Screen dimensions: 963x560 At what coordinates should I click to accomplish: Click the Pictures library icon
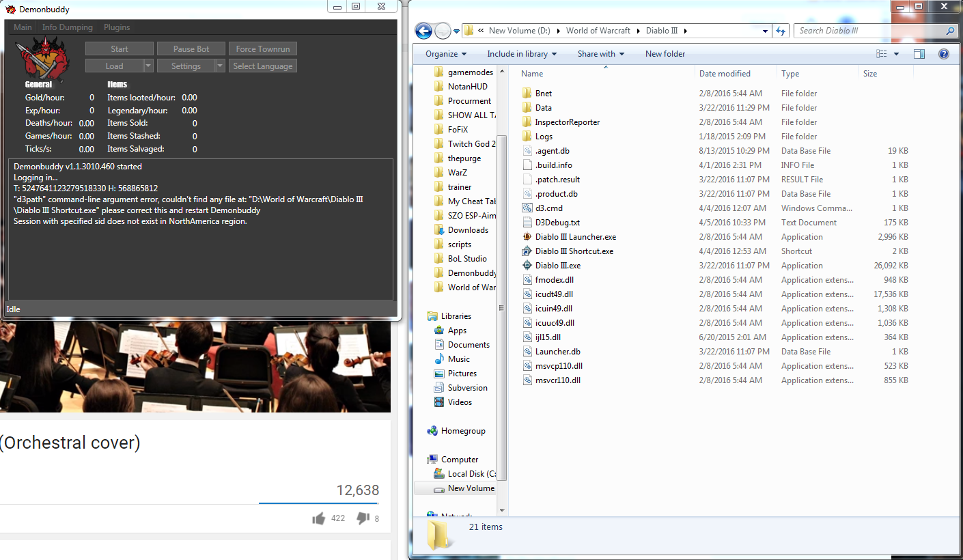[x=439, y=374]
